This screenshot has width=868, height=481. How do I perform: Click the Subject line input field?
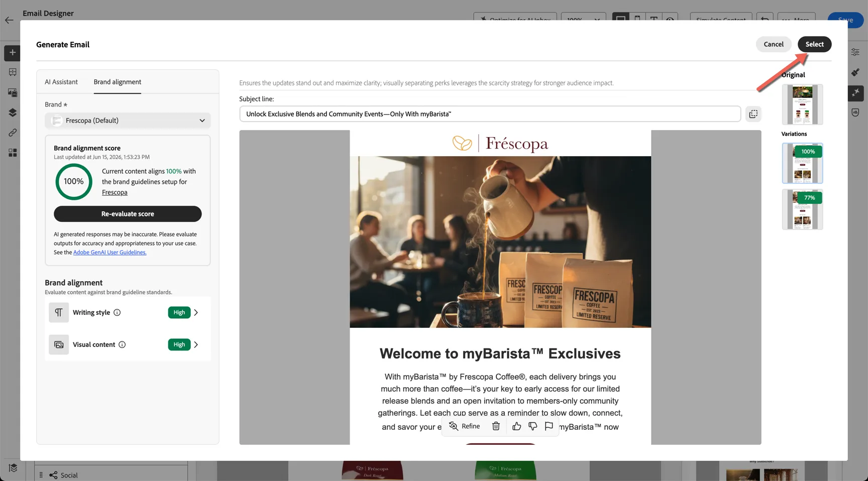[x=490, y=114]
